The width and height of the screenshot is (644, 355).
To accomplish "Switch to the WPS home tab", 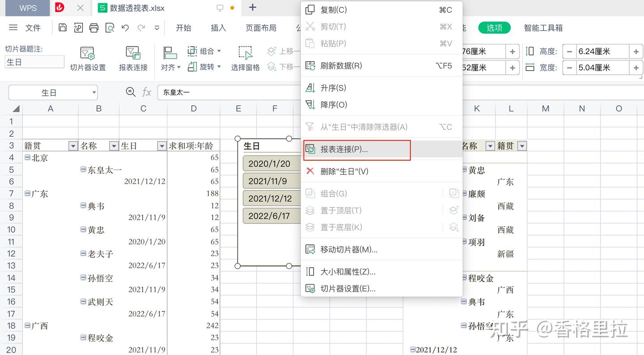I will coord(28,8).
